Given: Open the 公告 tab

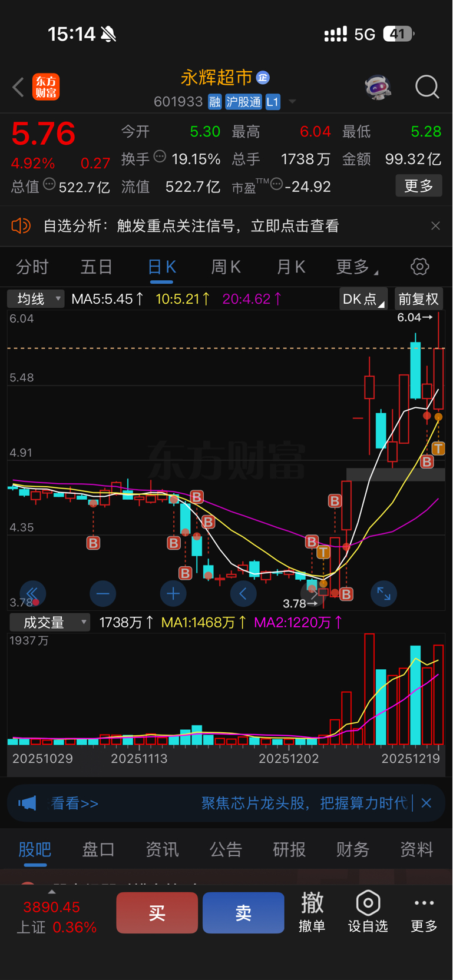Looking at the screenshot, I should pos(226,849).
